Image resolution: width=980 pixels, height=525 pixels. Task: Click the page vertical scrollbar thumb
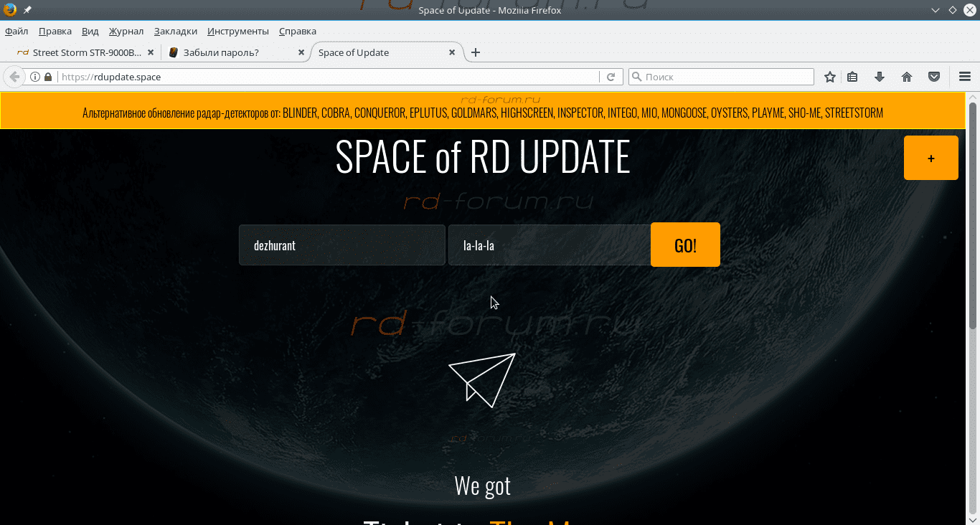coord(973,215)
